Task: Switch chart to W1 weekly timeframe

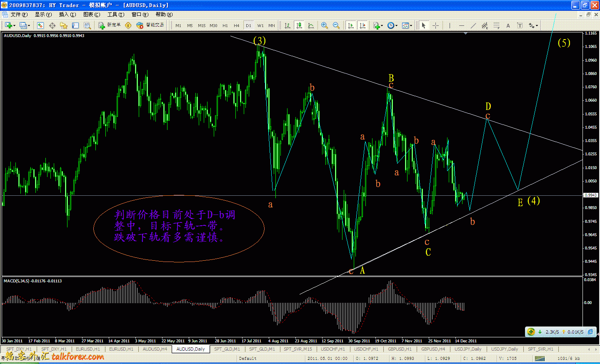Action: click(260, 25)
